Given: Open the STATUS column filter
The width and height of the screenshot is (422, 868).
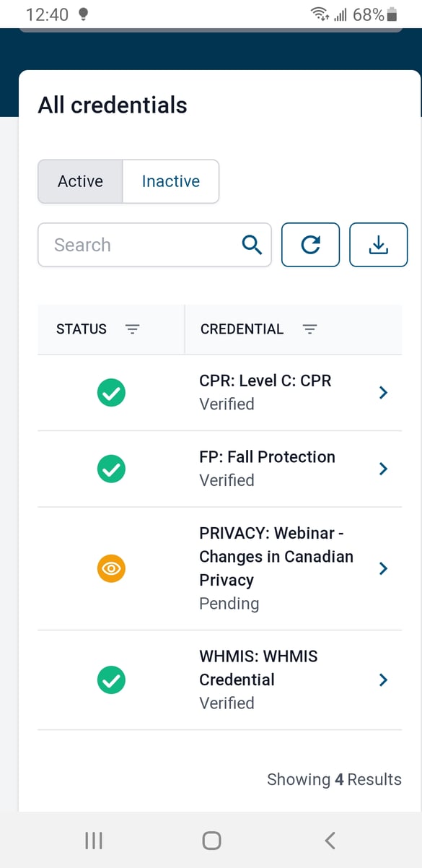Looking at the screenshot, I should (x=133, y=329).
